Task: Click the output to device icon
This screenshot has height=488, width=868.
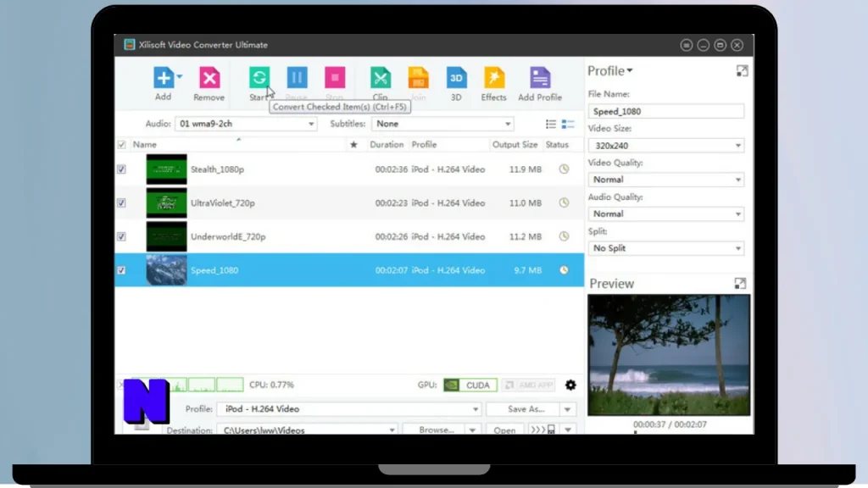Action: click(x=543, y=430)
